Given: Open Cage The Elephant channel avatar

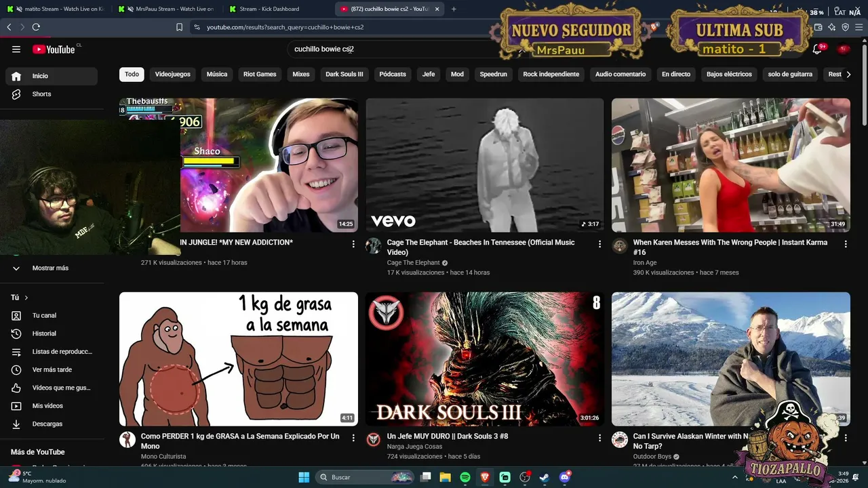Looking at the screenshot, I should click(374, 246).
